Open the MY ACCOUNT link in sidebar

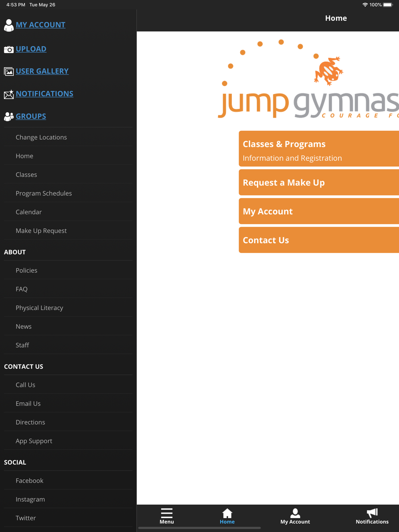tap(41, 25)
